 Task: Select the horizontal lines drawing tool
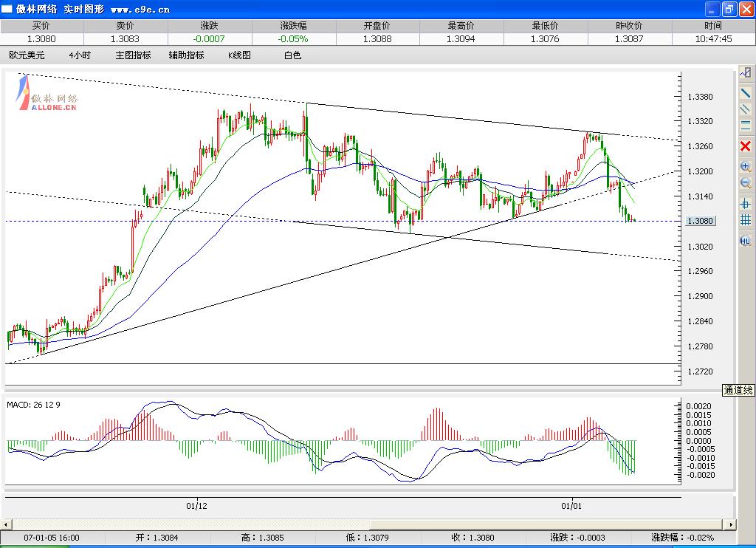(x=746, y=126)
